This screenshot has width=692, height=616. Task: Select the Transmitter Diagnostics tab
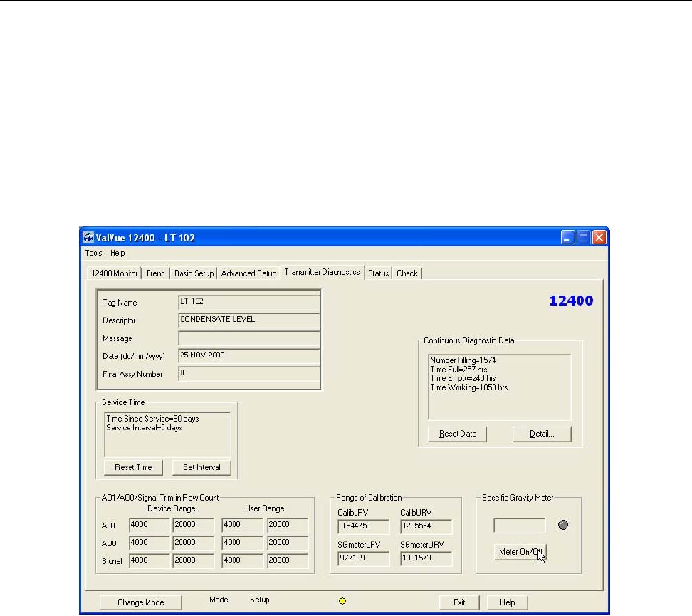[323, 272]
